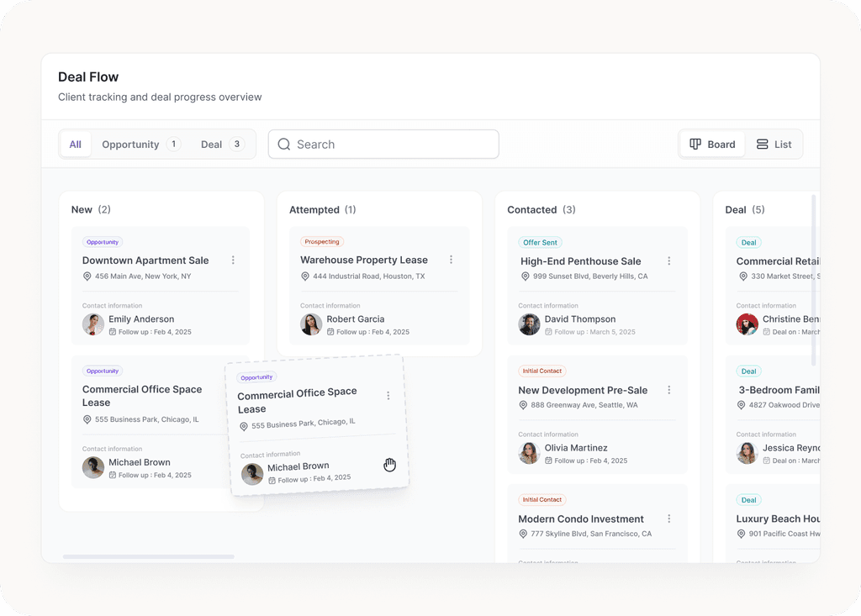Open the menu on New Development Pre-Sale card
This screenshot has height=616, width=861.
coord(669,390)
